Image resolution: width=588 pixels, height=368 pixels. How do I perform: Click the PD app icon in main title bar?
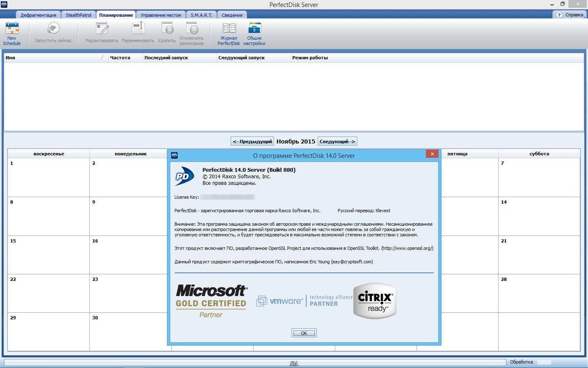tap(4, 4)
